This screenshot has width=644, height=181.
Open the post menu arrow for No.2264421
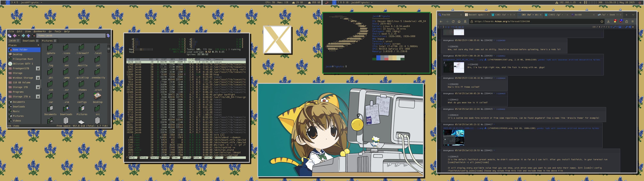pos(494,150)
